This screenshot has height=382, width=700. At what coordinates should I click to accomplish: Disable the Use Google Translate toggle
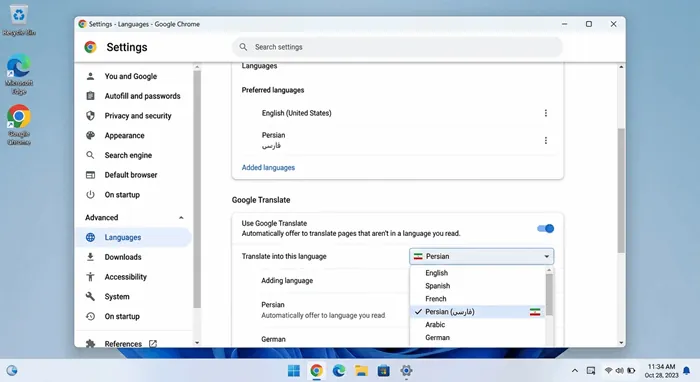[x=545, y=228]
